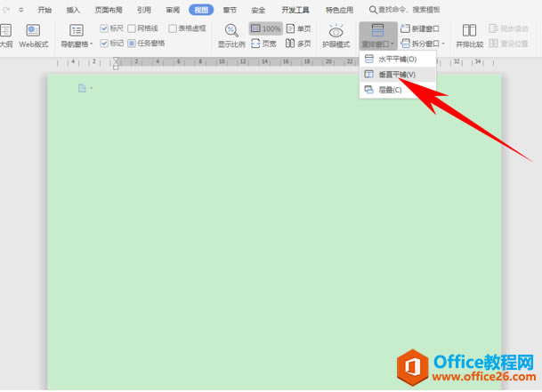Viewport: 542px width, 392px height.
Task: Toggle the 标记 markup checkbox
Action: (x=104, y=44)
